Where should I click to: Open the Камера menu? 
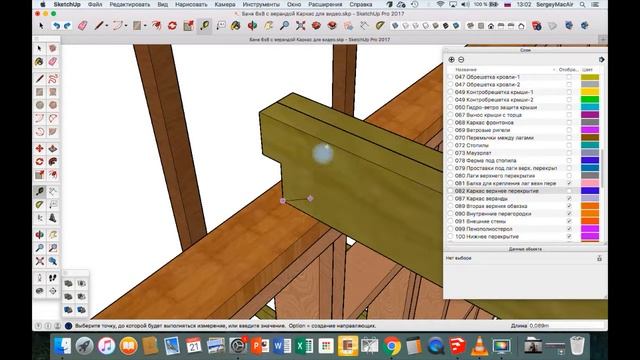pyautogui.click(x=225, y=4)
